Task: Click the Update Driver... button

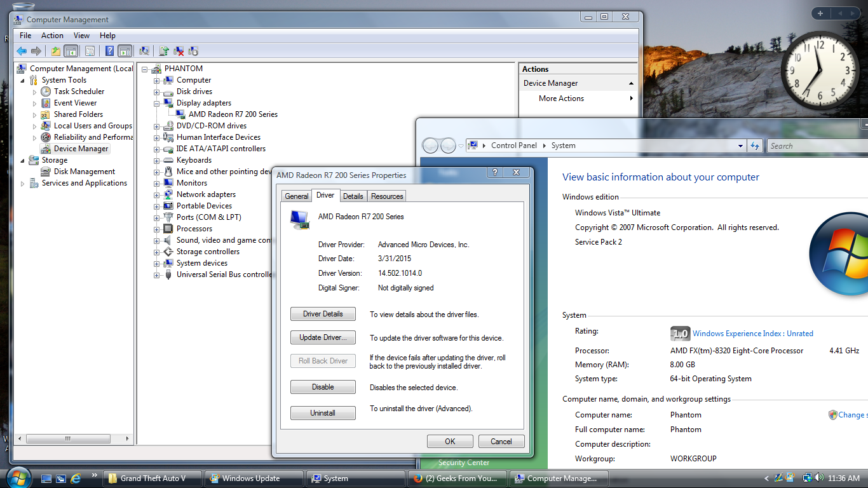Action: 323,337
